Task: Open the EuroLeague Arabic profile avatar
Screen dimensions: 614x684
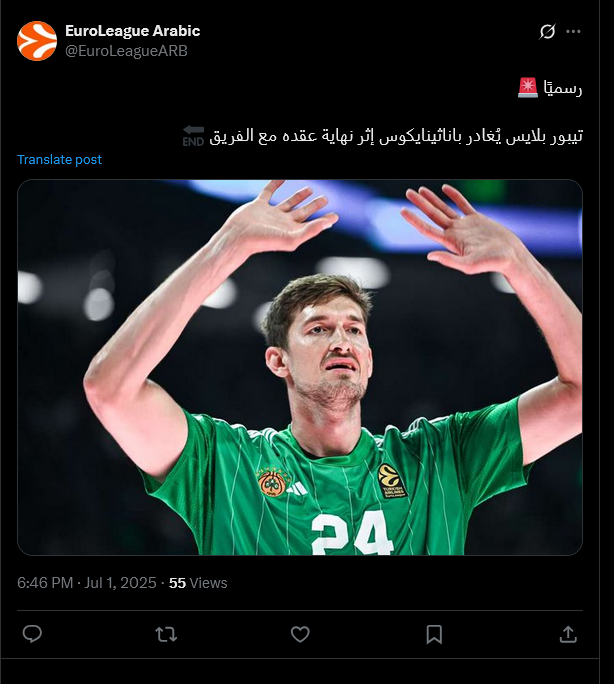Action: point(37,41)
